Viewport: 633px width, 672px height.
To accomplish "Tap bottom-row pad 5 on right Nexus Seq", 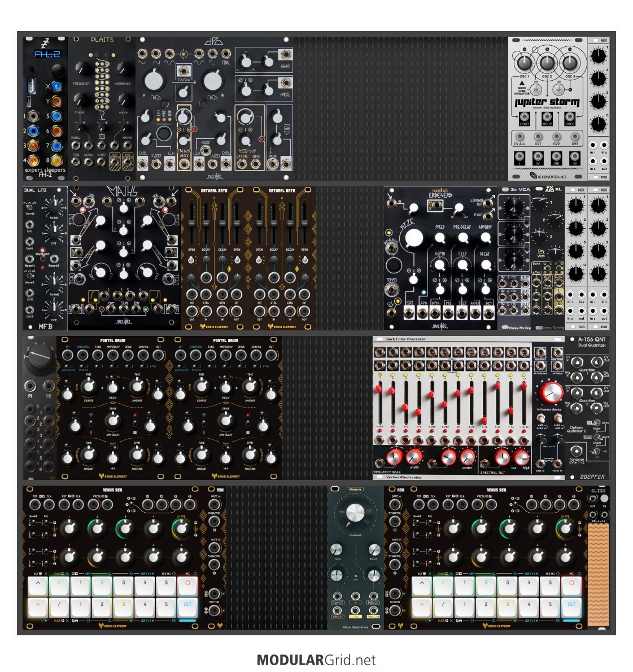I will tap(551, 607).
